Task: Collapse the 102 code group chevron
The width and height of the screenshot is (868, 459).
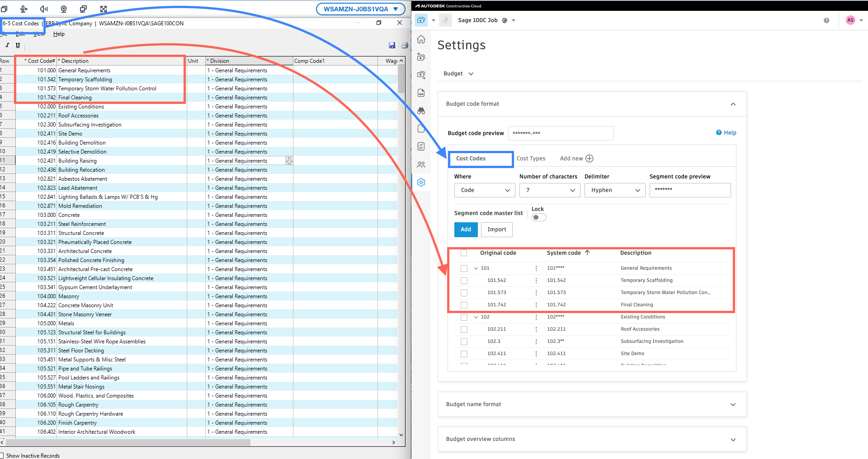Action: (x=476, y=317)
